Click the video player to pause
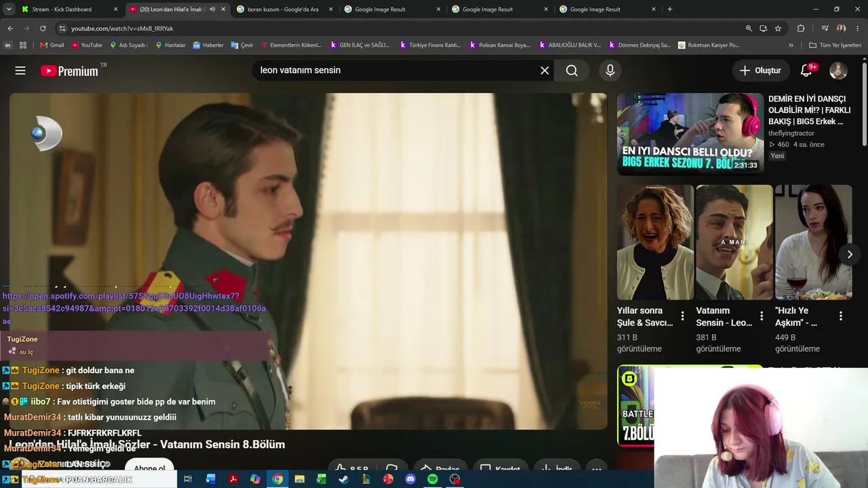Image resolution: width=868 pixels, height=488 pixels. 309,261
